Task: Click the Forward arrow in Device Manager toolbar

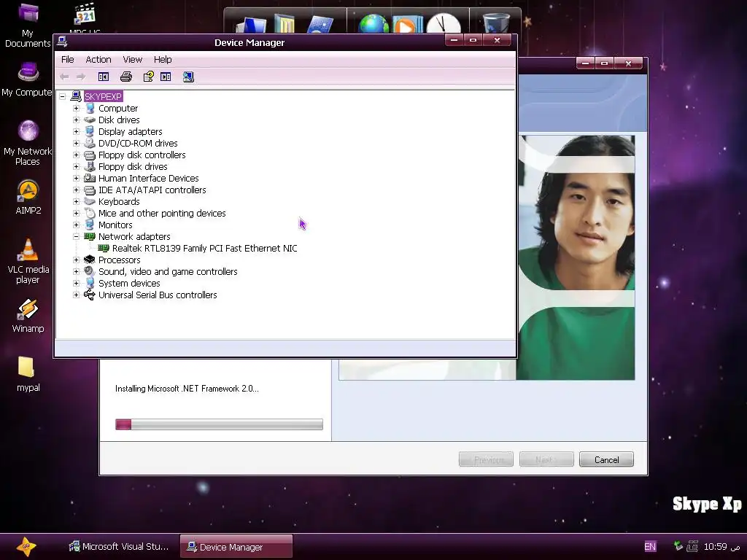Action: click(81, 77)
